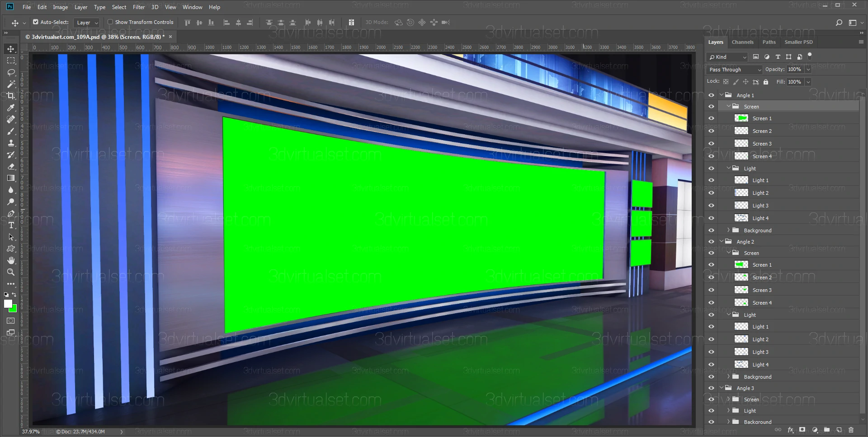Select the Eyedropper tool
868x437 pixels.
(x=11, y=108)
